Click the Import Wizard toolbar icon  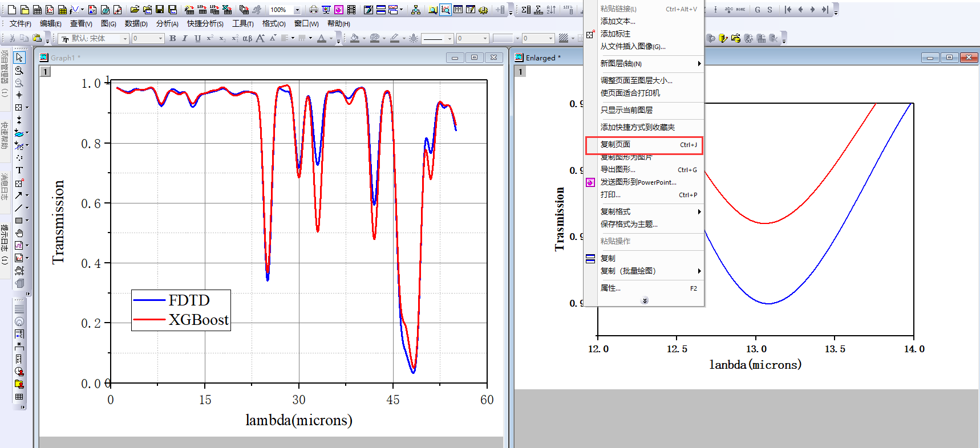click(x=189, y=10)
